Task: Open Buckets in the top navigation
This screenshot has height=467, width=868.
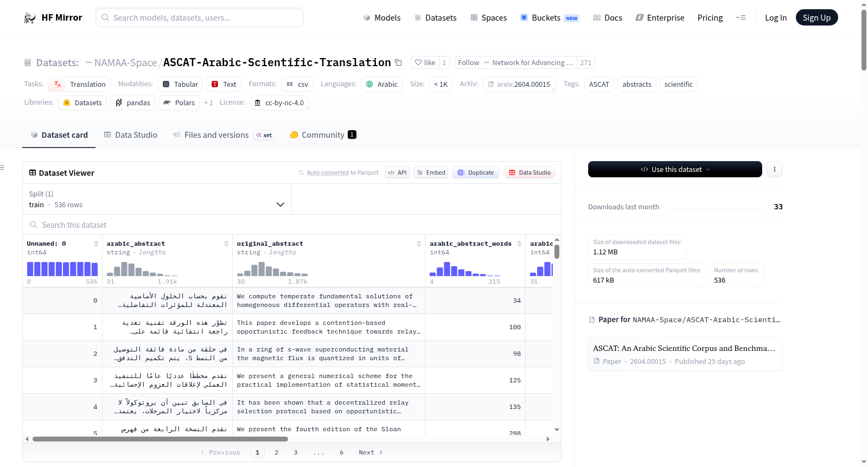Action: [x=550, y=18]
